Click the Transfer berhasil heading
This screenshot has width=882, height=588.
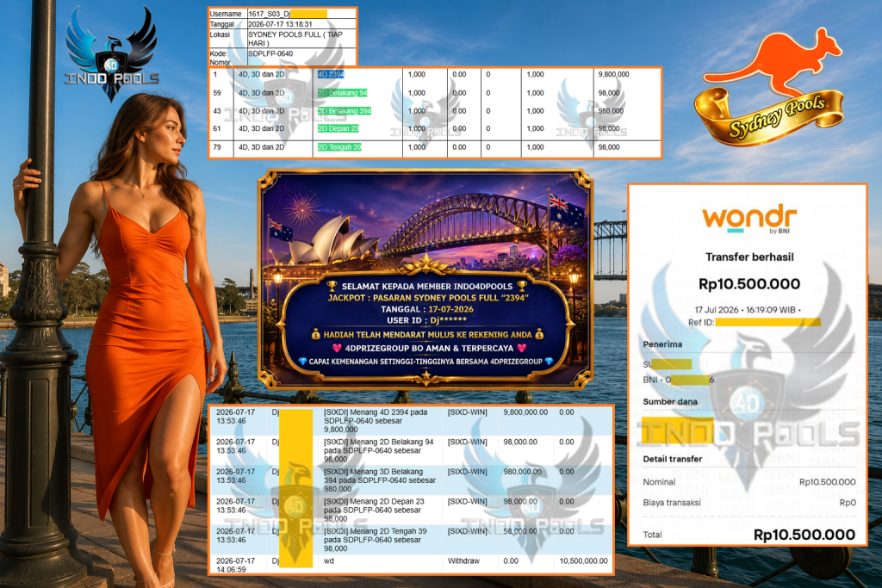tap(749, 257)
